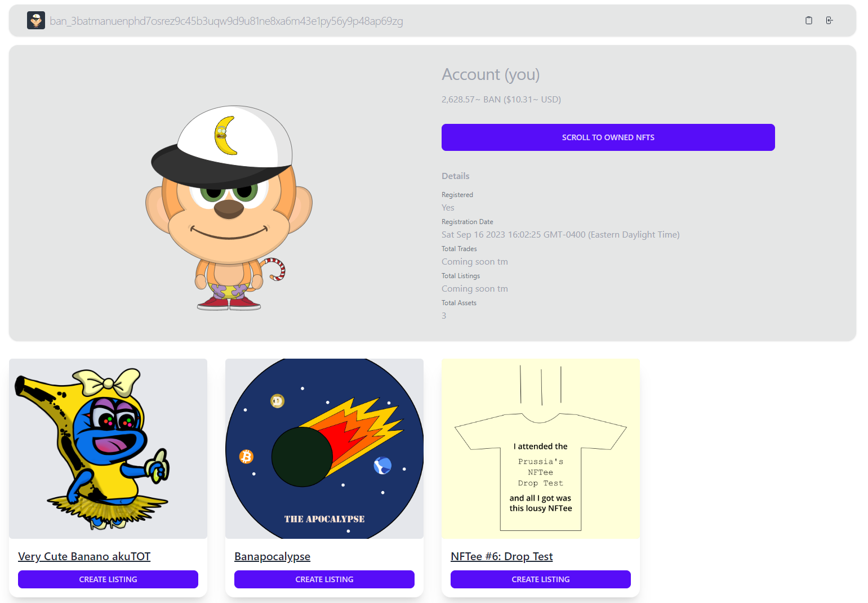The width and height of the screenshot is (868, 603).
Task: Copy wallet address with the clipboard icon
Action: [x=809, y=20]
